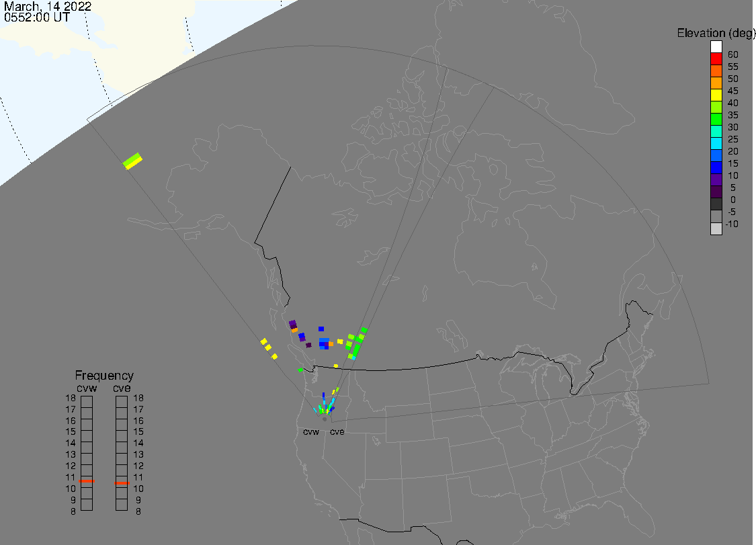Viewport: 756px width, 545px height.
Task: Click the "18" beside the cvw frequency bar
Action: pos(71,398)
